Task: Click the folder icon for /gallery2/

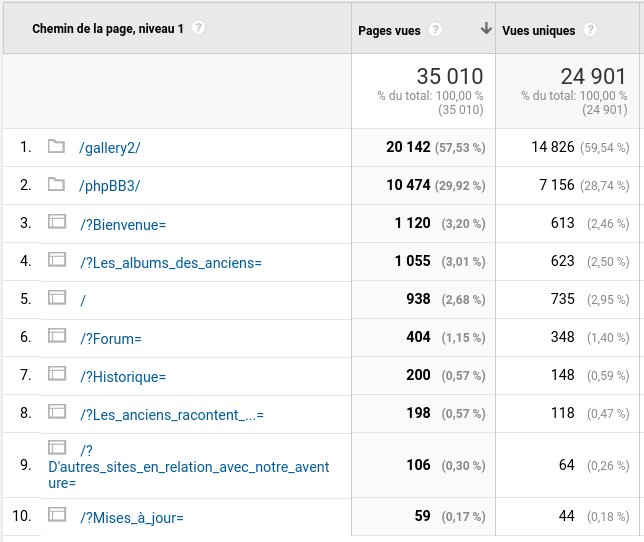Action: (56, 147)
